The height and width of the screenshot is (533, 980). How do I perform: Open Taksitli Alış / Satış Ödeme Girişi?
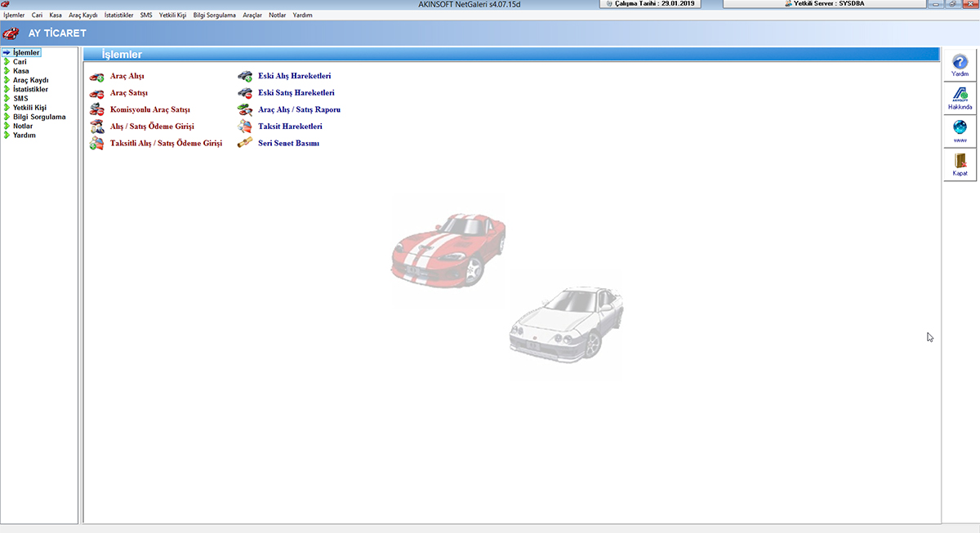166,144
